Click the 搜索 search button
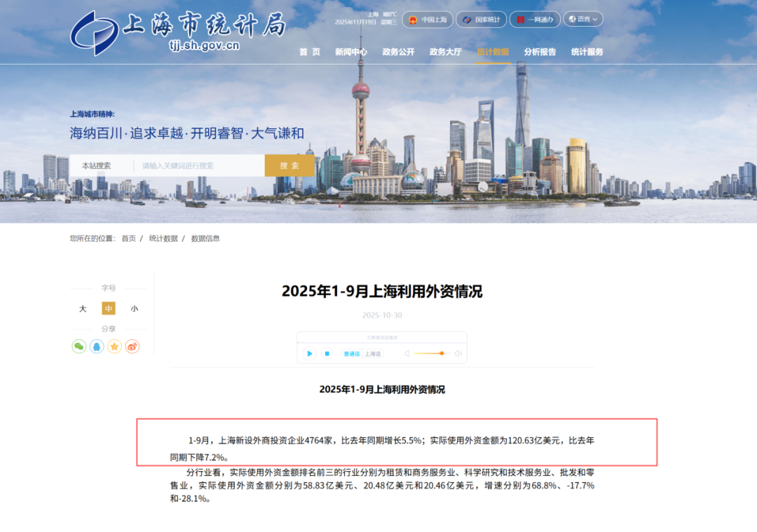The image size is (757, 532). pos(289,165)
